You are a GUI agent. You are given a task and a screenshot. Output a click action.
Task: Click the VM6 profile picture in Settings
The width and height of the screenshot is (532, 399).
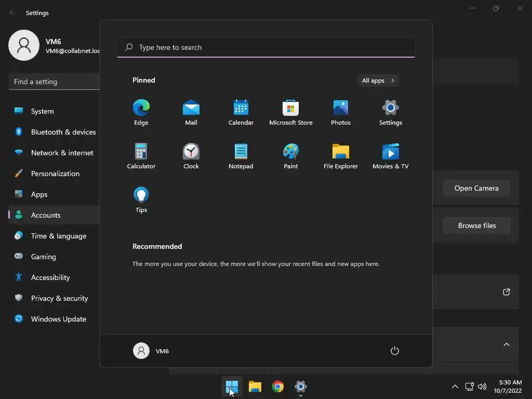pos(24,45)
